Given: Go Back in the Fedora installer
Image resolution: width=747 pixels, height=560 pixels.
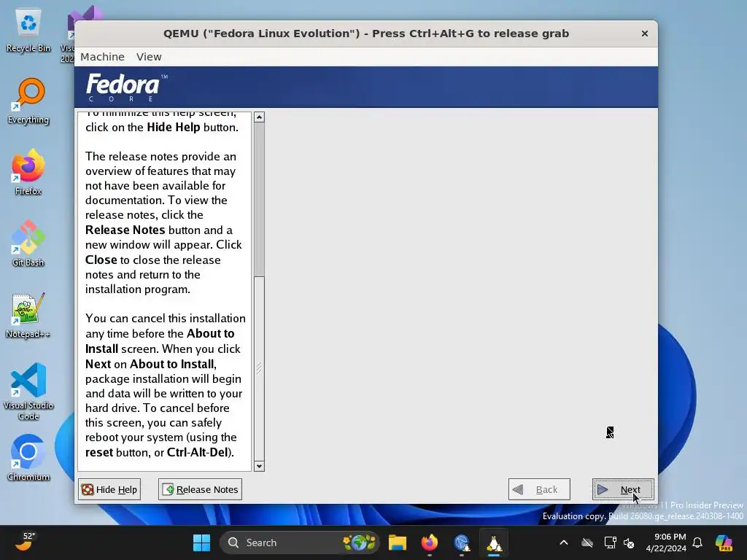Looking at the screenshot, I should coord(539,489).
